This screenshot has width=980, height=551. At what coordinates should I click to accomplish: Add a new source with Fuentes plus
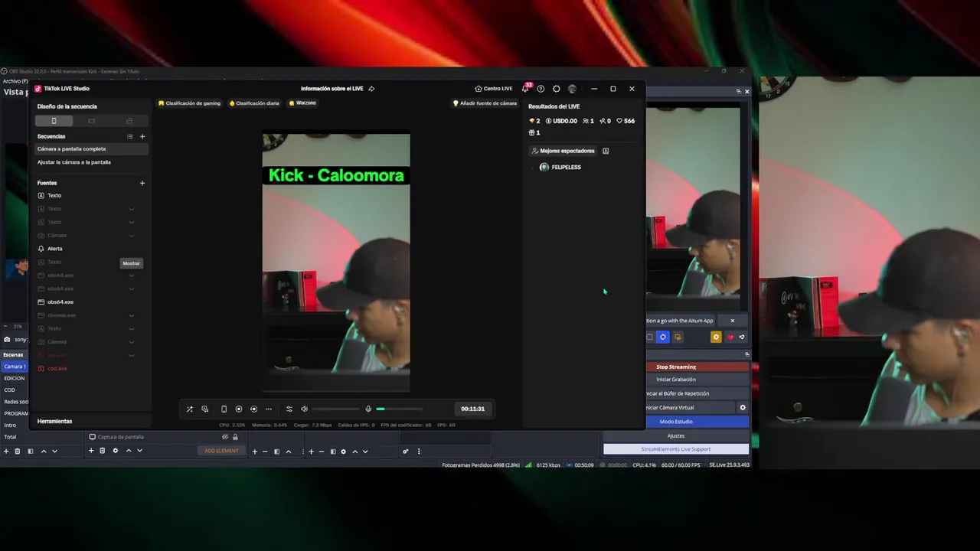coord(142,183)
